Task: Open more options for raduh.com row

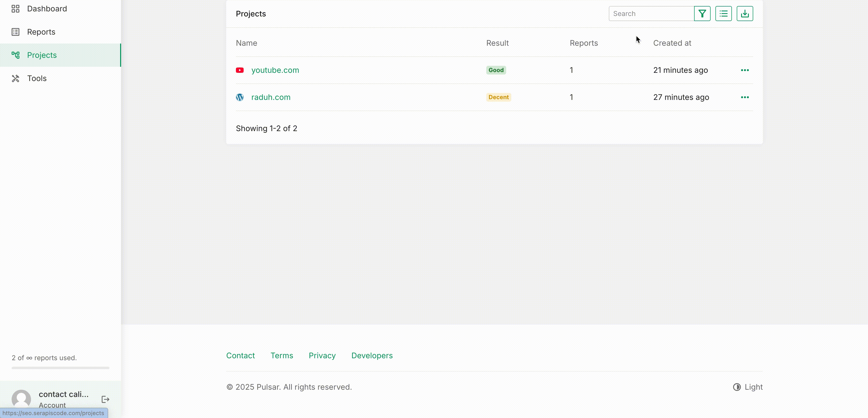Action: click(745, 97)
